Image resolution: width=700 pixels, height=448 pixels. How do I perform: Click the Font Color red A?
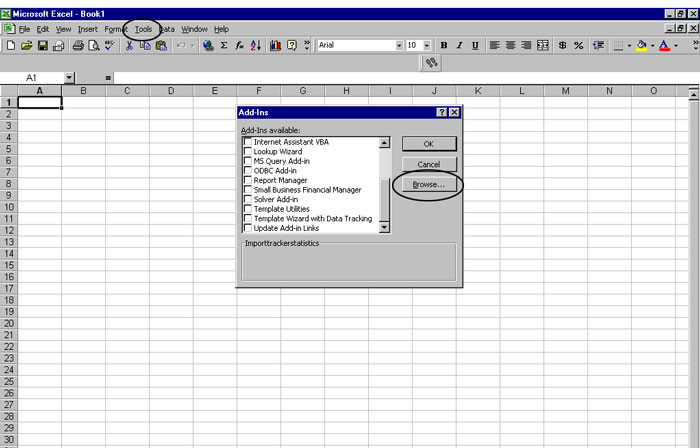[665, 45]
